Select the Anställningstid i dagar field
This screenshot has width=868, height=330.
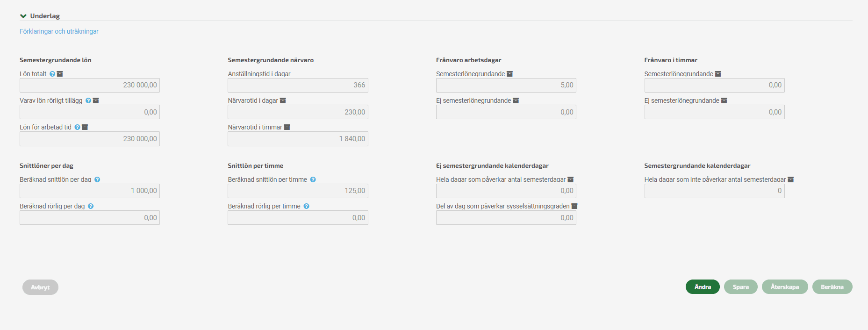[x=298, y=85]
